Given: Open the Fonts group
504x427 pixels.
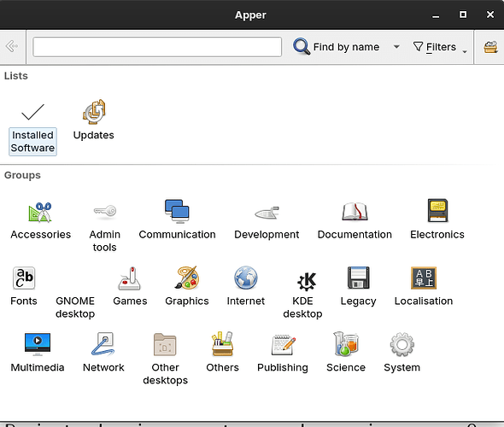Looking at the screenshot, I should [x=24, y=286].
